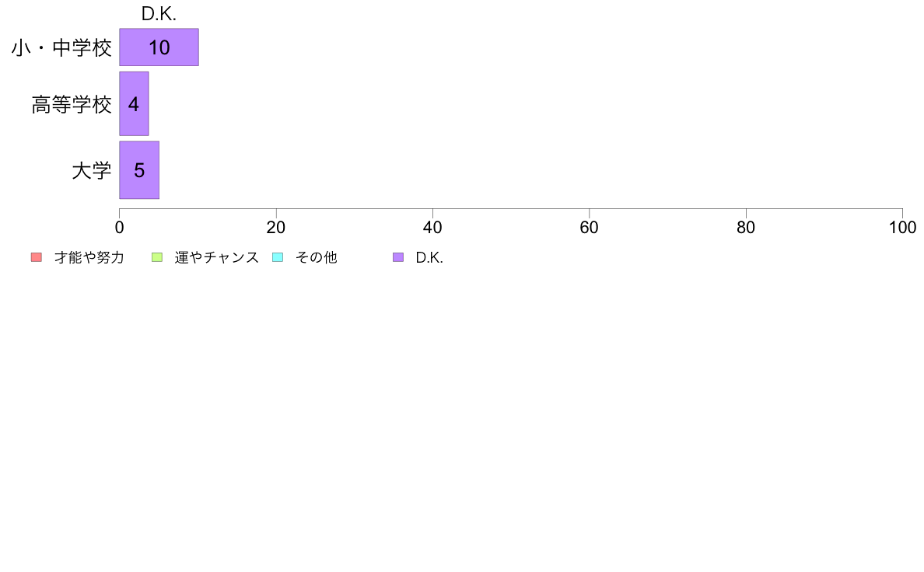The image size is (924, 572).
Task: Click the 100 axis tick label
Action: coord(902,228)
